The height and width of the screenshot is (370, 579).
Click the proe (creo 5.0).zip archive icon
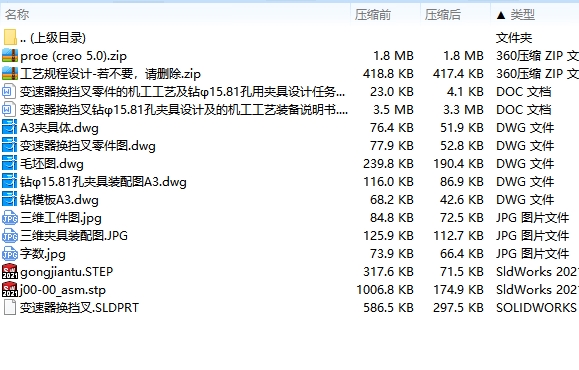pyautogui.click(x=10, y=55)
